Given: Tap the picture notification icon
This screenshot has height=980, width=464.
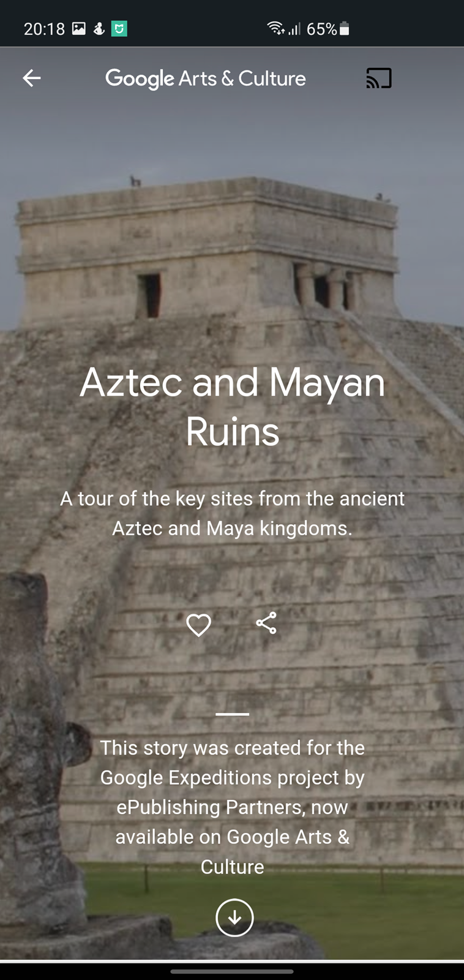Looking at the screenshot, I should (x=79, y=28).
